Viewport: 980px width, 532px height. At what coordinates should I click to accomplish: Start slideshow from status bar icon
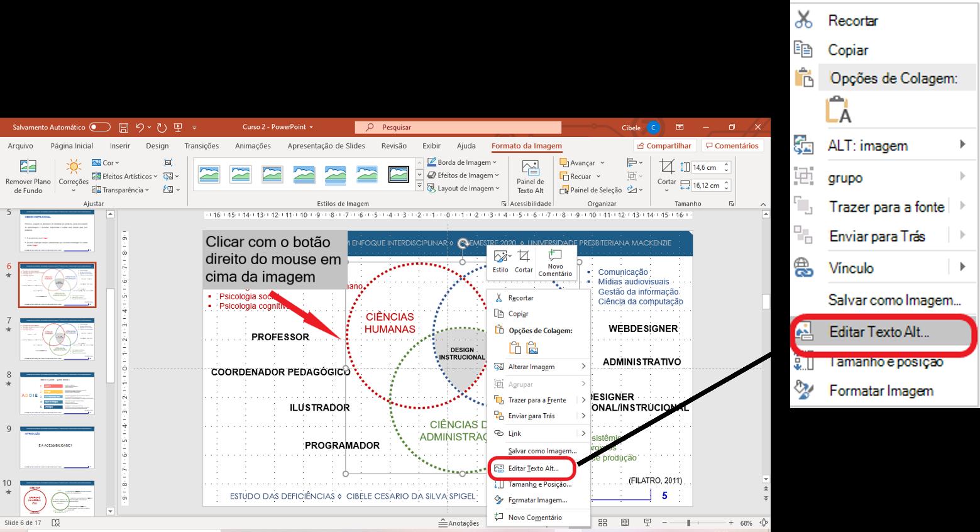tap(647, 523)
